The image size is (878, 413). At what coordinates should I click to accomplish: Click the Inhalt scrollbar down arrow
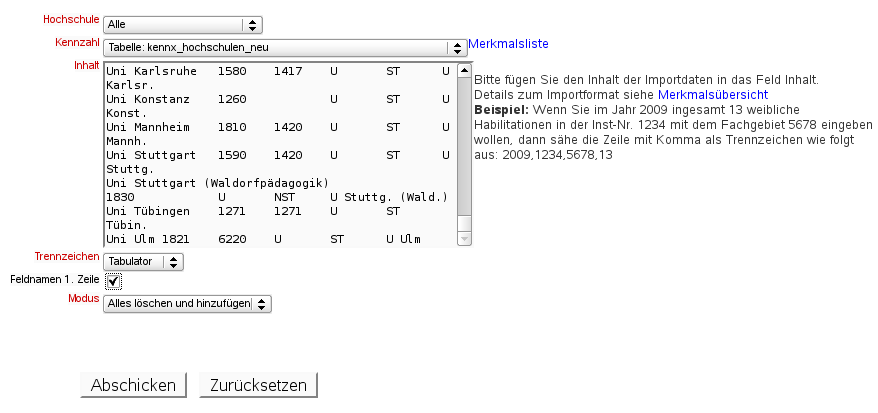tap(465, 238)
